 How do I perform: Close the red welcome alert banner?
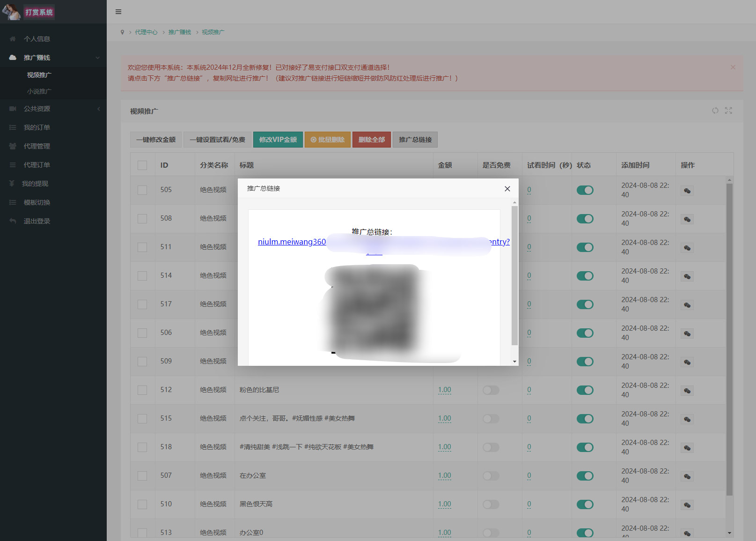click(x=733, y=67)
